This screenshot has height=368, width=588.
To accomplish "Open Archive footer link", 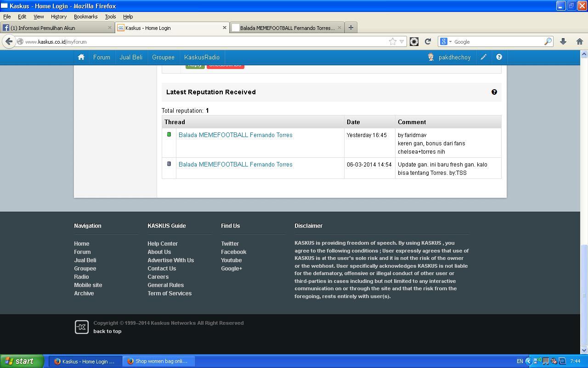I will tap(84, 293).
